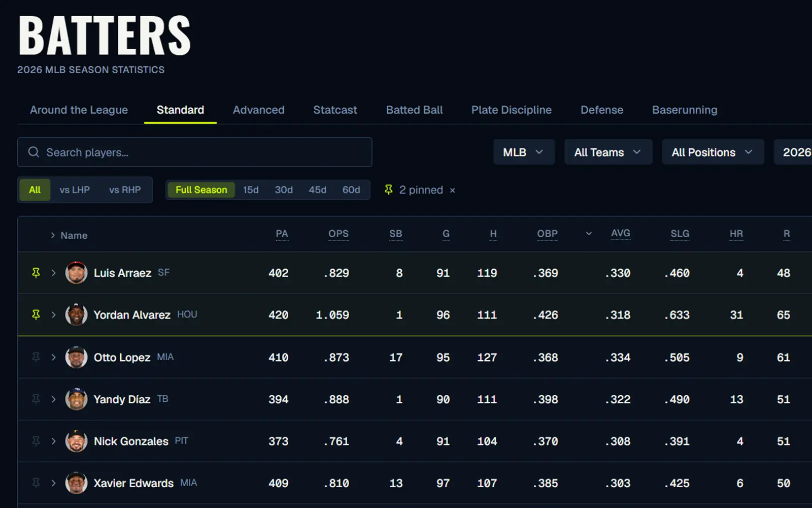
Task: Expand Otto Lopez row details
Action: click(x=53, y=357)
